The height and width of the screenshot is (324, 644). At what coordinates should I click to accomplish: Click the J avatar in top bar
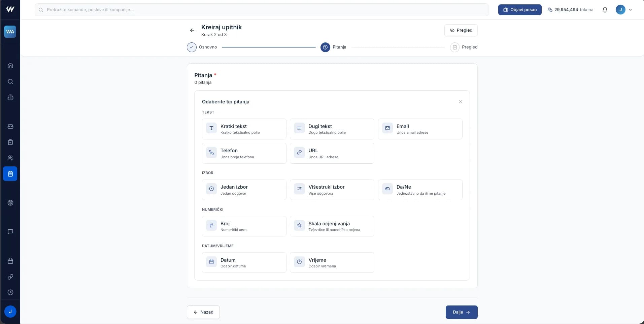coord(620,10)
